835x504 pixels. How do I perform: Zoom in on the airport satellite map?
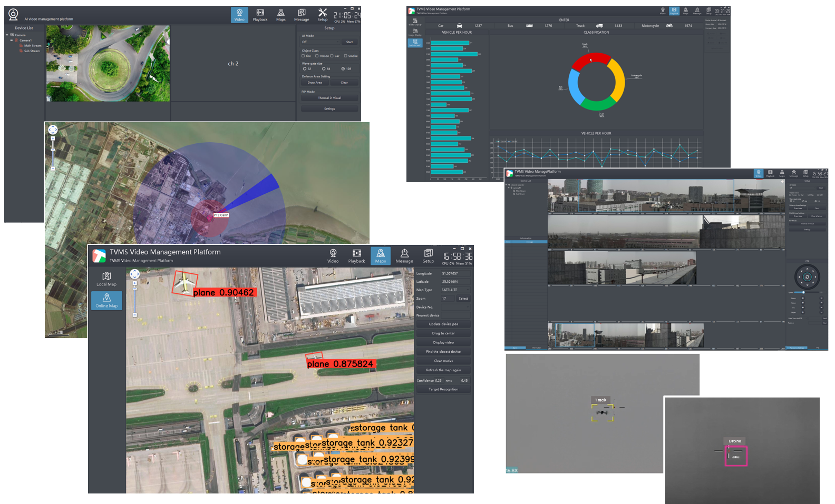click(x=135, y=283)
